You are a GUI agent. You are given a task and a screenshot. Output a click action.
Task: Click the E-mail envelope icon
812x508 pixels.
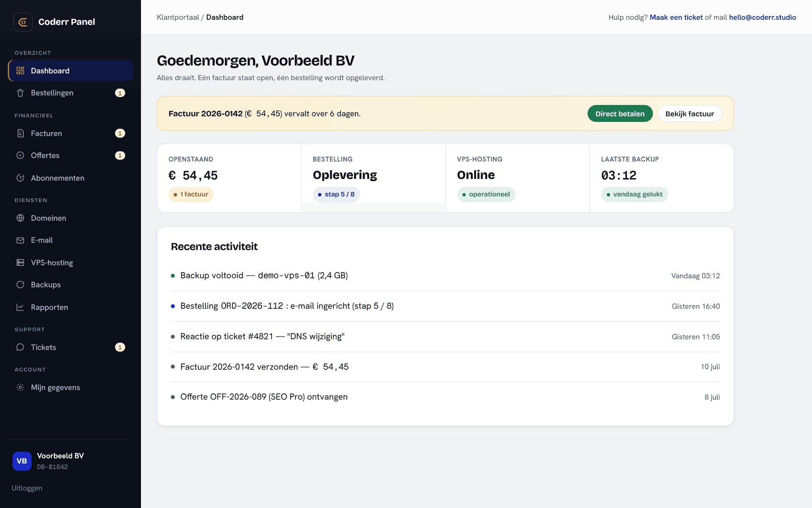click(x=20, y=240)
